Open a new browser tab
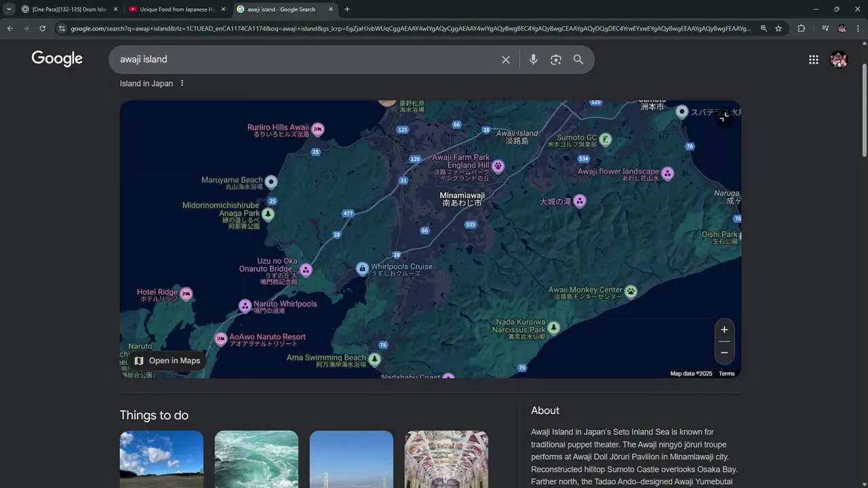The image size is (868, 488). click(x=347, y=9)
